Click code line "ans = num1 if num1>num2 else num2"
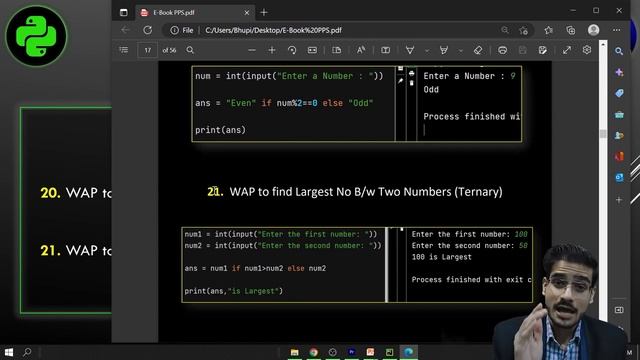 [x=255, y=269]
